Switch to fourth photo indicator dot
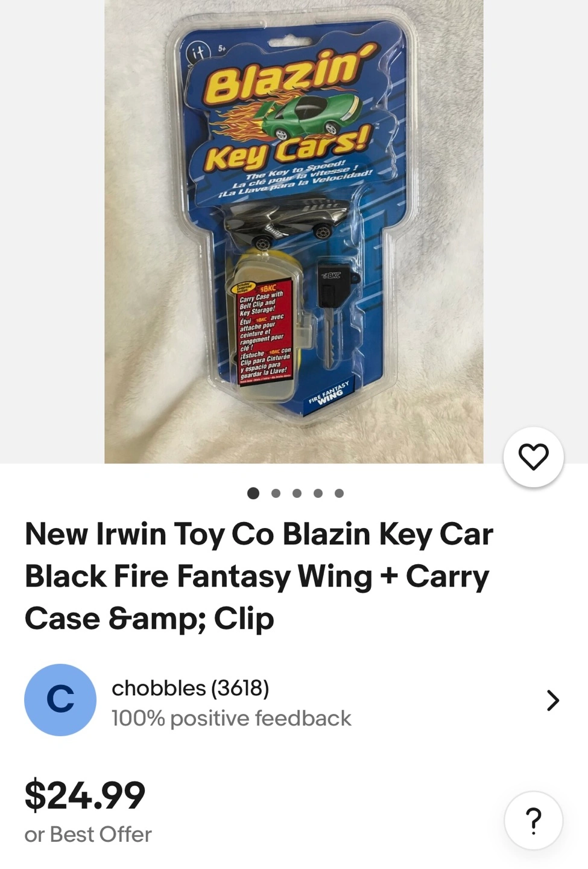588x869 pixels. 318,493
